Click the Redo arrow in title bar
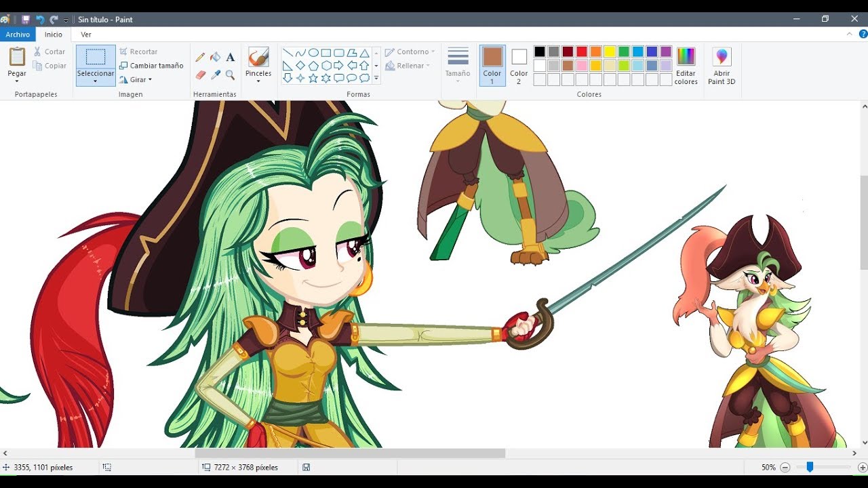868x488 pixels. point(54,20)
